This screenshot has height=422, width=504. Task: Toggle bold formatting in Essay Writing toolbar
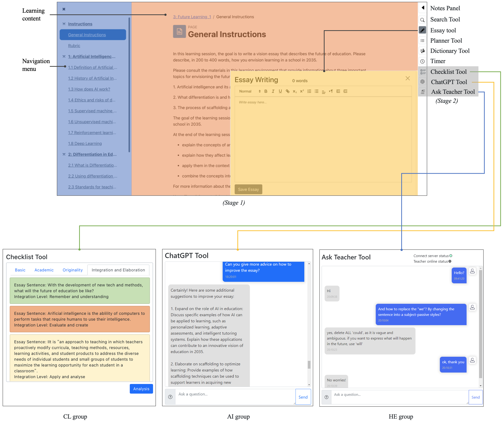tap(266, 91)
